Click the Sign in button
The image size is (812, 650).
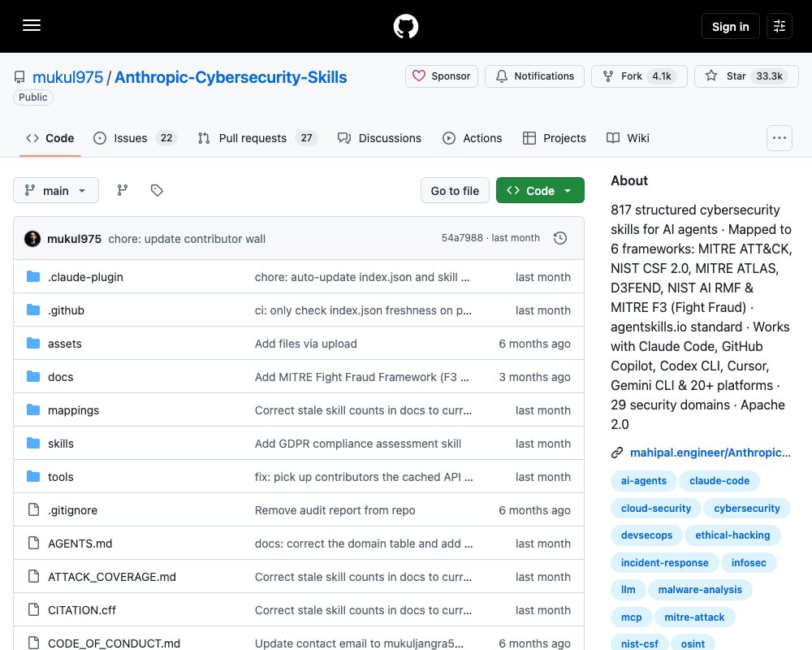(730, 27)
